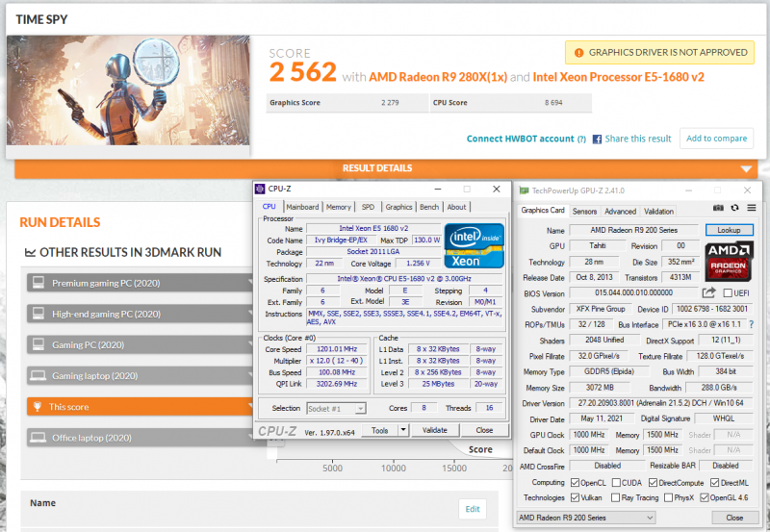Click the BIOS export share icon

pos(709,292)
